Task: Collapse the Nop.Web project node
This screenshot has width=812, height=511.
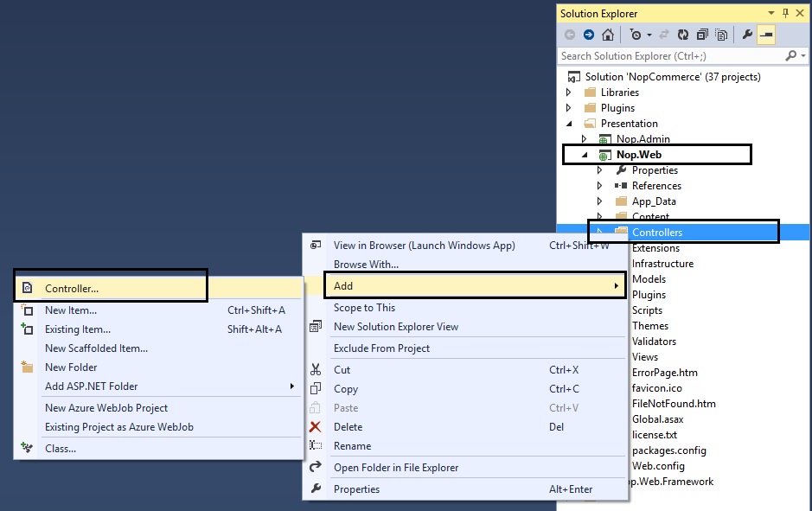Action: pyautogui.click(x=585, y=155)
